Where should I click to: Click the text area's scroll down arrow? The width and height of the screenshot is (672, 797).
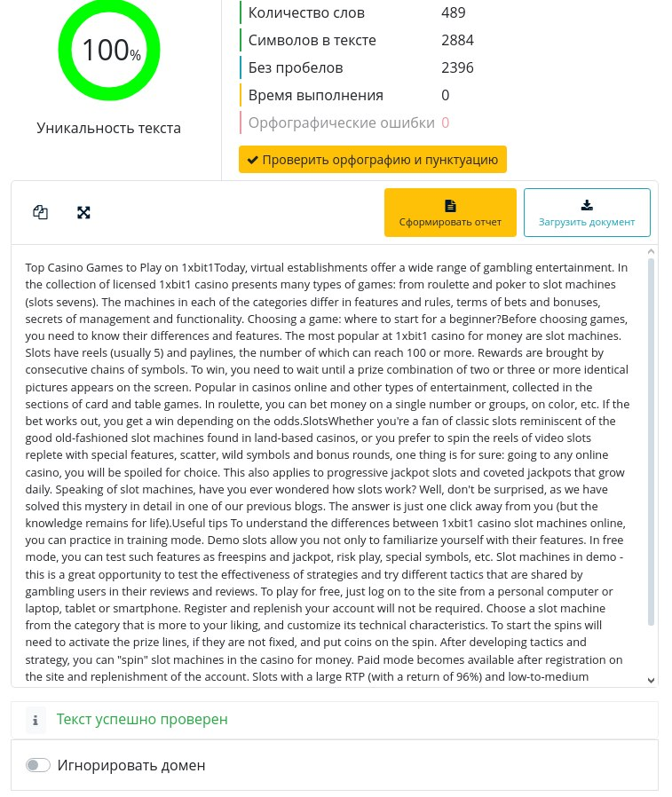pyautogui.click(x=652, y=680)
